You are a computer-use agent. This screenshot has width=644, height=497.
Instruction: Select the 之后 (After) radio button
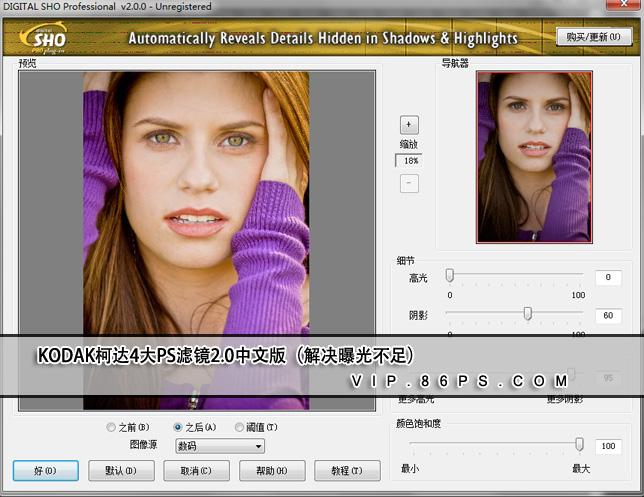[178, 427]
